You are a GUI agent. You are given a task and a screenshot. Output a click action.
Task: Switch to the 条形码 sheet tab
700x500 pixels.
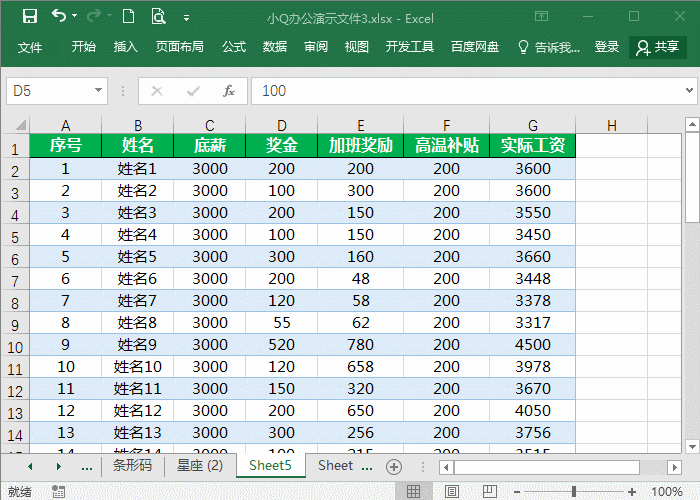132,466
